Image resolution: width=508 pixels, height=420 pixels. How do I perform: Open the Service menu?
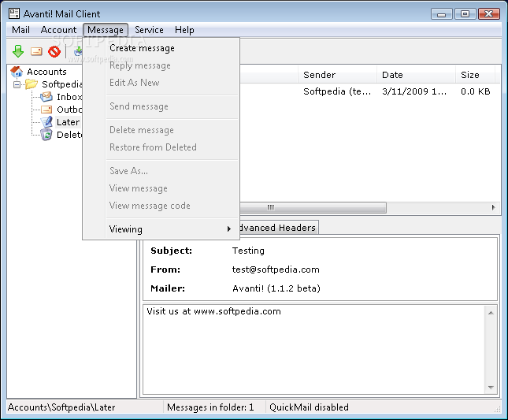[x=149, y=30]
